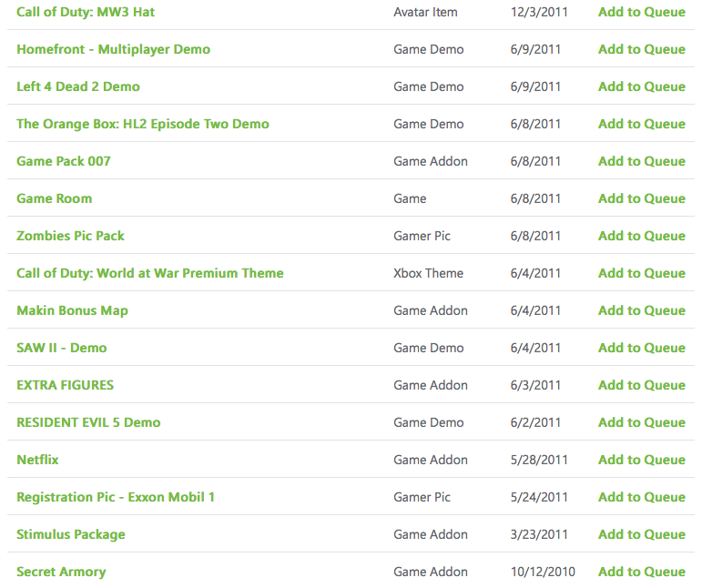Select date 6/9/2011 in Left 4 Dead row
The height and width of the screenshot is (588, 722).
tap(535, 86)
